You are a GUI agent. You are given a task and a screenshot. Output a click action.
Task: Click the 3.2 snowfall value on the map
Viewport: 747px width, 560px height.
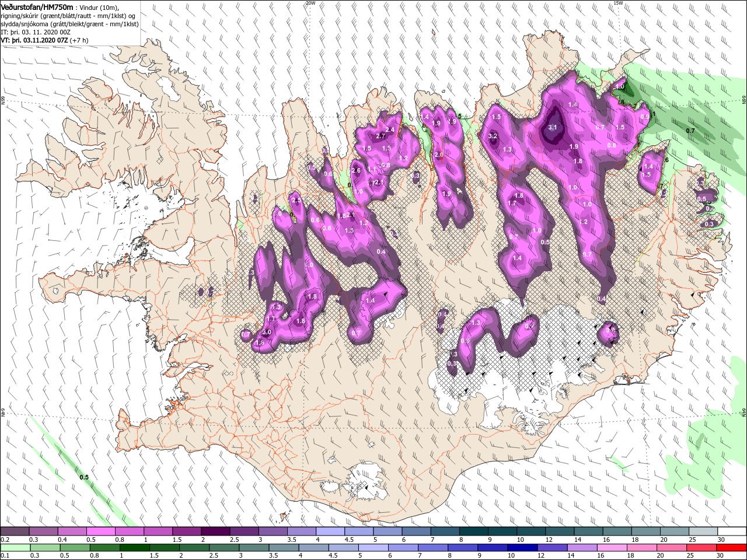[493, 136]
